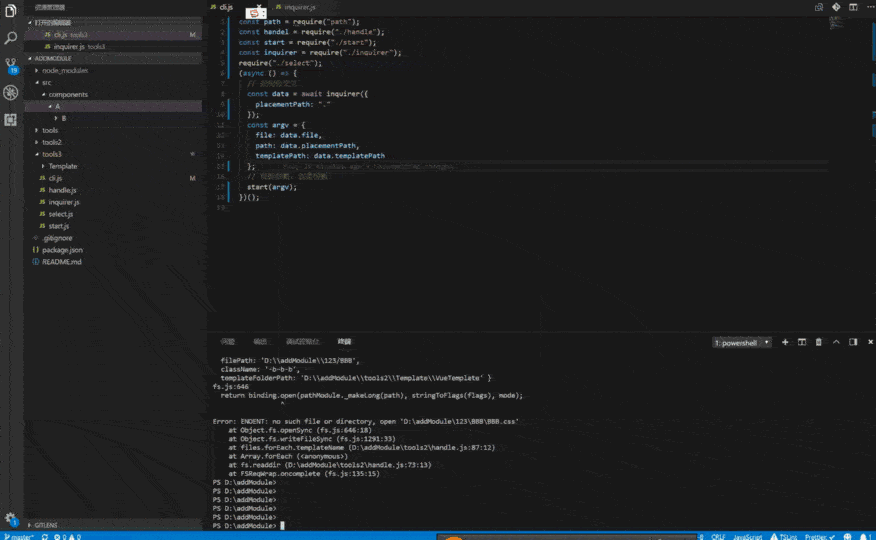Image resolution: width=876 pixels, height=540 pixels.
Task: Open handle.js in file tree
Action: click(113, 190)
